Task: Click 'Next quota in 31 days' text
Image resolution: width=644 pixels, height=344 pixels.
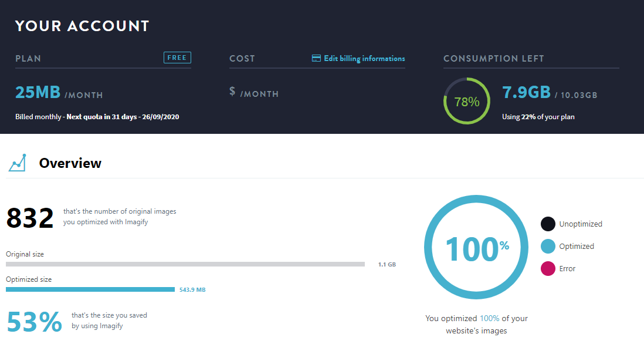Action: click(x=101, y=117)
